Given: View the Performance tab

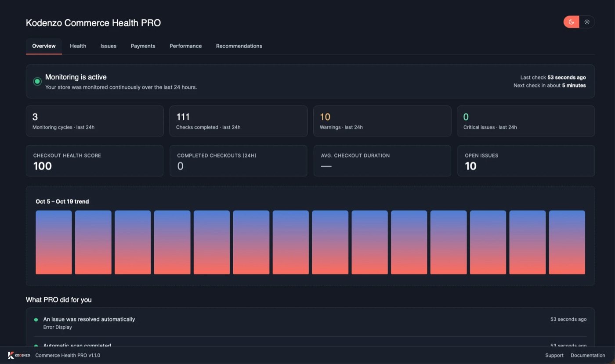Looking at the screenshot, I should [186, 46].
